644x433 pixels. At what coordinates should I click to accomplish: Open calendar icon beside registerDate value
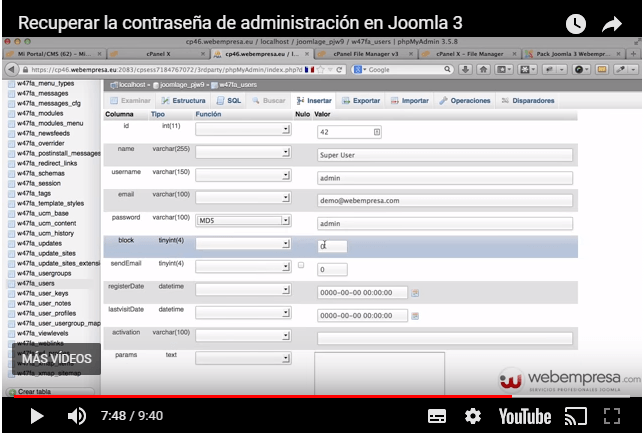coord(415,293)
